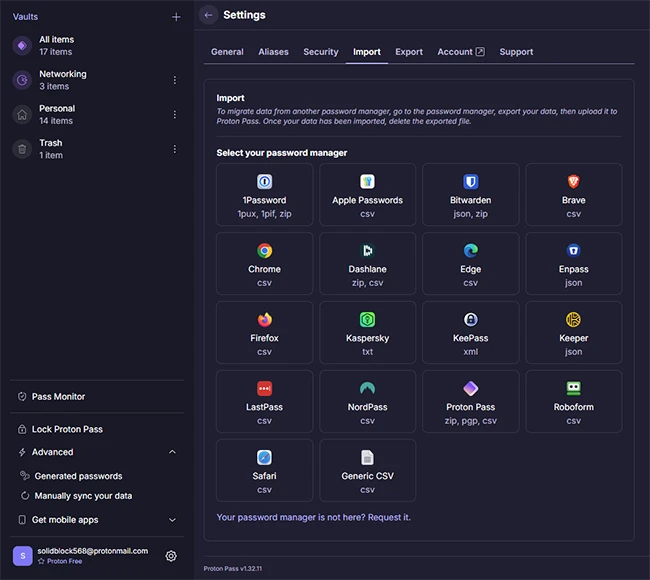Collapse the Advanced section

point(172,452)
